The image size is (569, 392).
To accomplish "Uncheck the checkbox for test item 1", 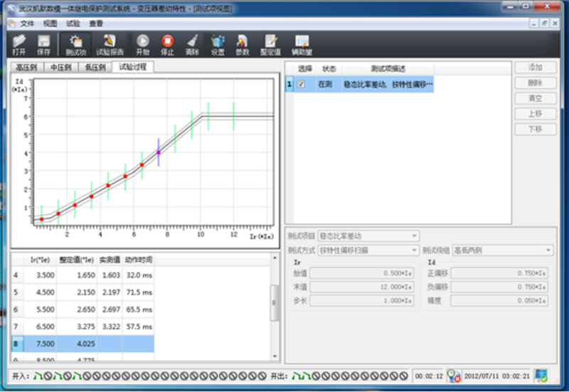I will pyautogui.click(x=301, y=84).
